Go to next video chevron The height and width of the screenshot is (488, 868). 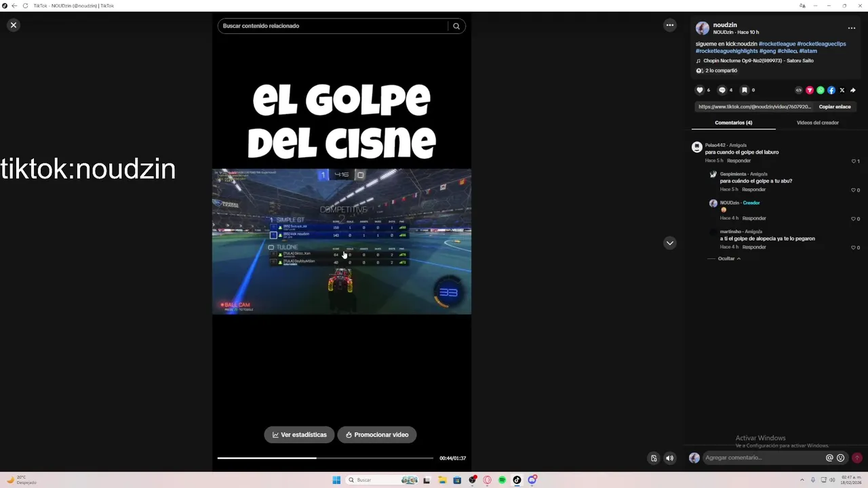tap(670, 243)
